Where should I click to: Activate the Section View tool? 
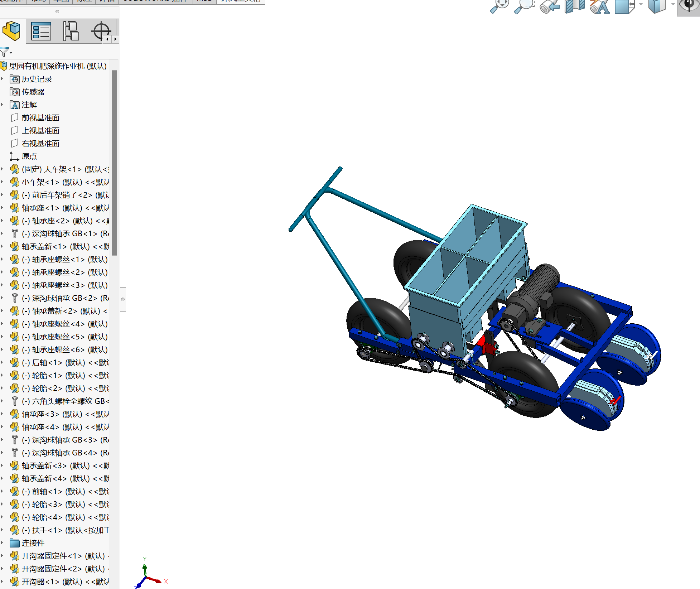(x=574, y=6)
